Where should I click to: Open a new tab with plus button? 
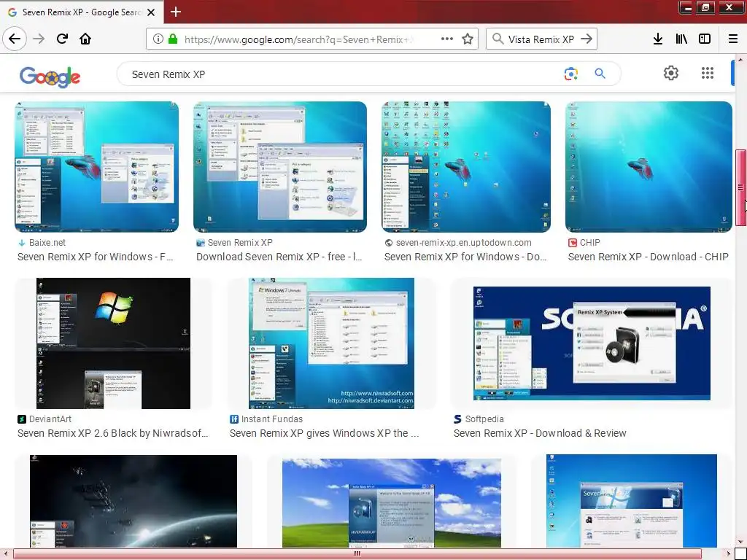coord(176,12)
